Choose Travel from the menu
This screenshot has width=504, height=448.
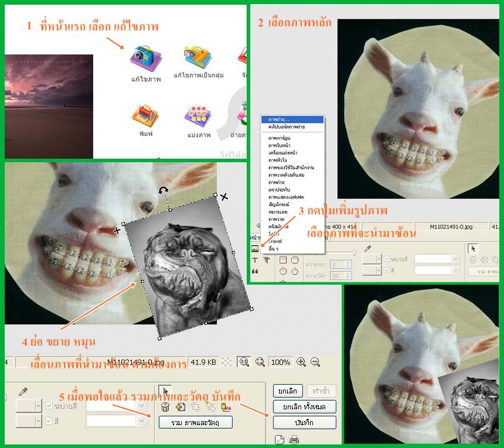292,241
